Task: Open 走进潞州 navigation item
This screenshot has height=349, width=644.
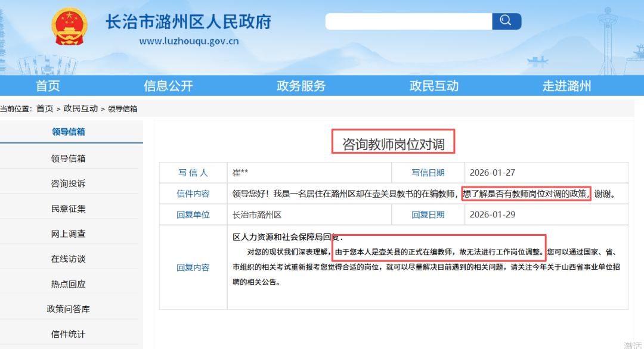Action: click(x=566, y=86)
